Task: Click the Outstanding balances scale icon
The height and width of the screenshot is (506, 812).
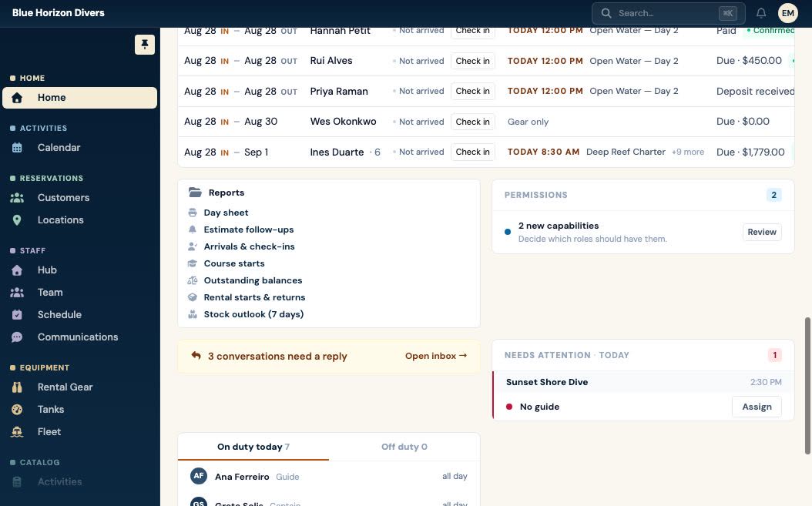Action: (193, 280)
